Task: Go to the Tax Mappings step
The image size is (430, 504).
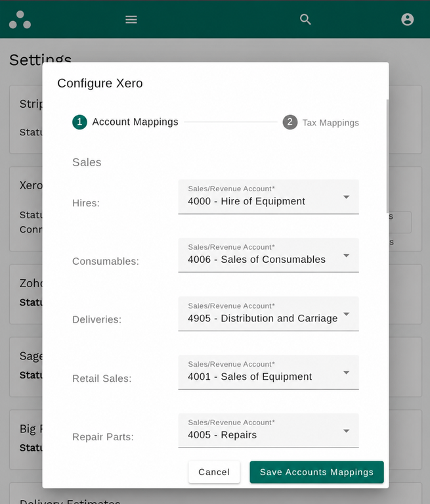Action: (320, 122)
